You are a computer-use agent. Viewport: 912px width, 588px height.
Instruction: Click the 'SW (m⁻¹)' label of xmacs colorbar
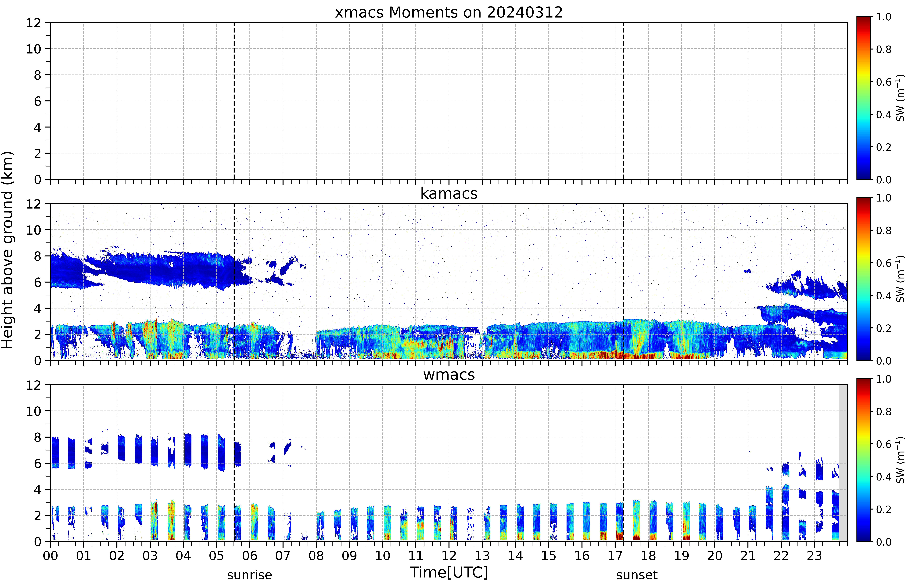[x=900, y=98]
